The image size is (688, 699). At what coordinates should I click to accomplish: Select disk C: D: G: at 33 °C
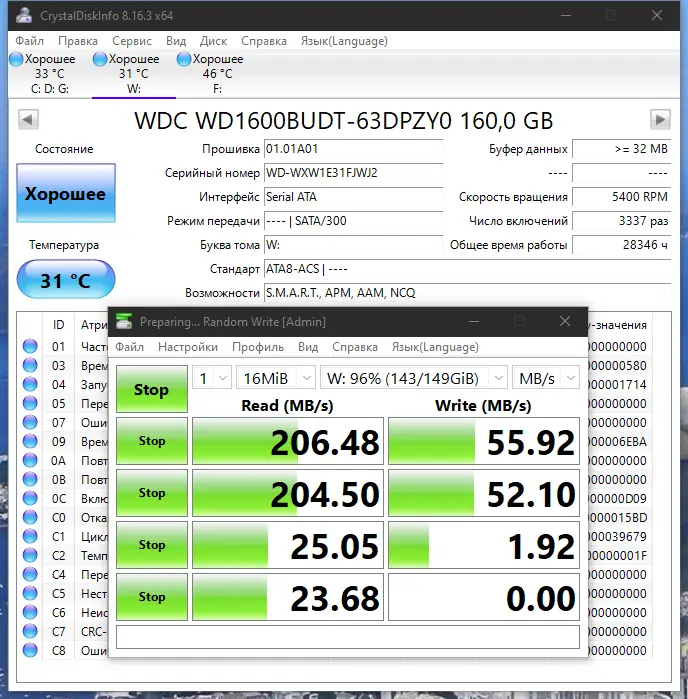49,74
